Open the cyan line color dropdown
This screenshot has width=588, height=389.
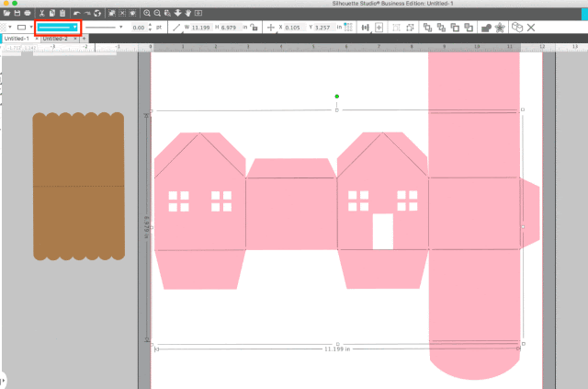(x=57, y=28)
